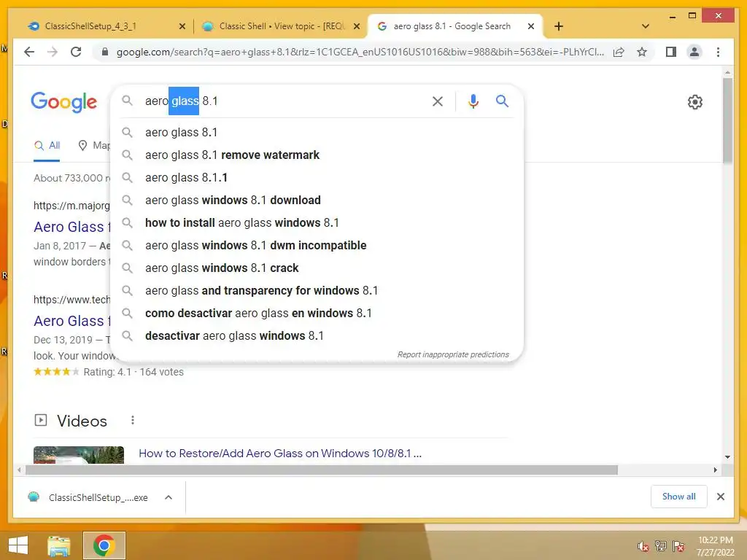This screenshot has width=747, height=560.
Task: Close the ClassicShellSetup_4_3_1 tab
Action: tap(182, 27)
